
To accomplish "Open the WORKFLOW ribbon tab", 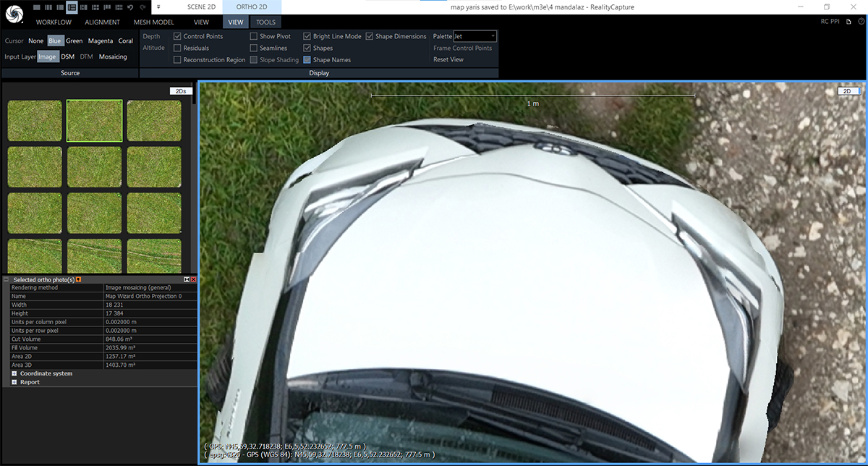I will point(54,22).
